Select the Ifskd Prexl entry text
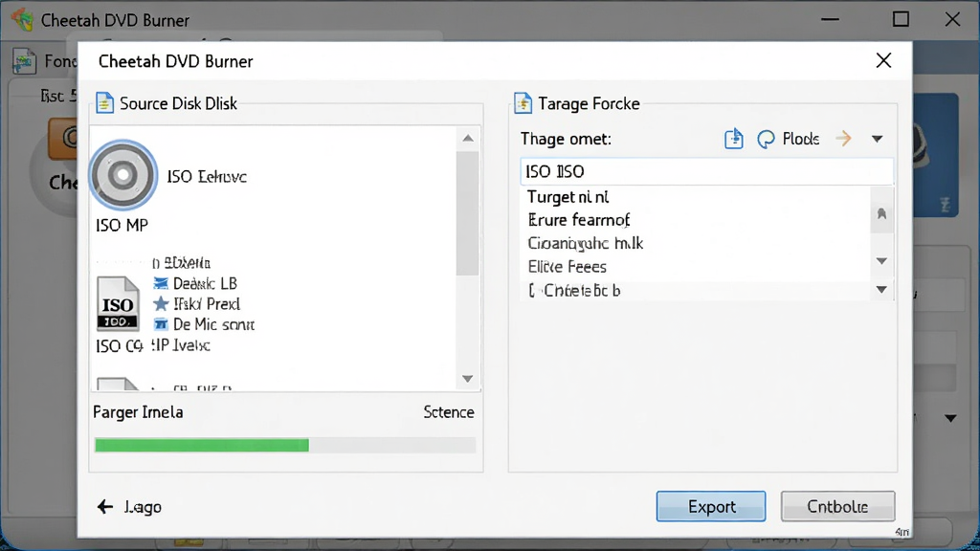 click(207, 304)
